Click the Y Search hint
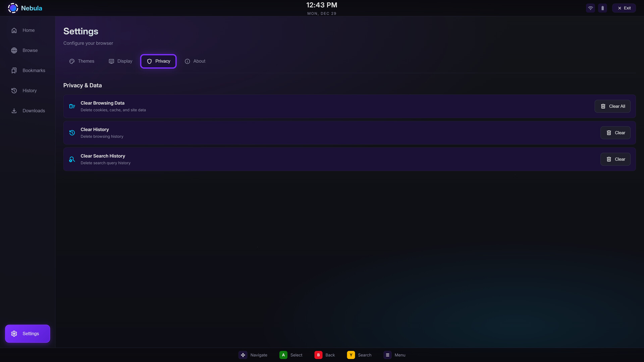 click(x=359, y=355)
